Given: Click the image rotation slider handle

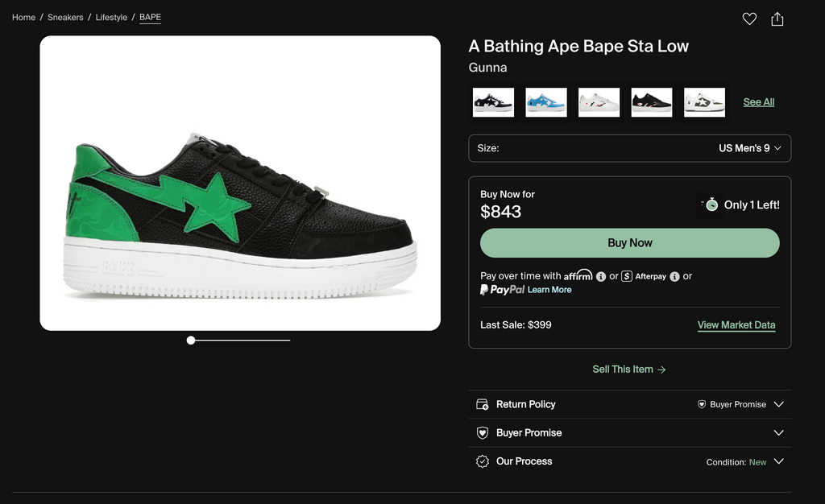Looking at the screenshot, I should [191, 341].
